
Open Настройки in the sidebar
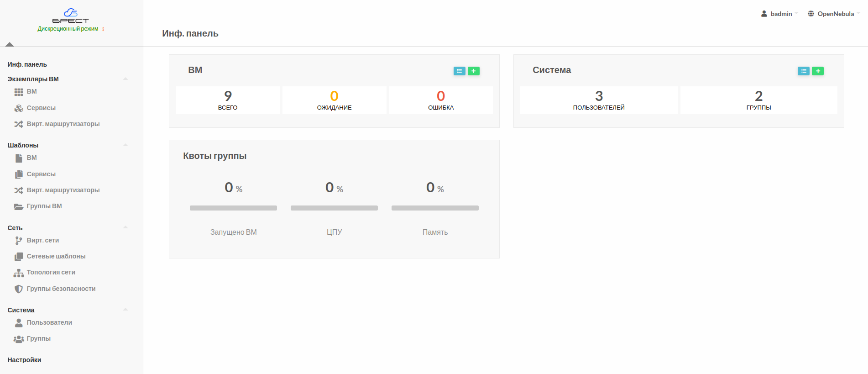24,360
